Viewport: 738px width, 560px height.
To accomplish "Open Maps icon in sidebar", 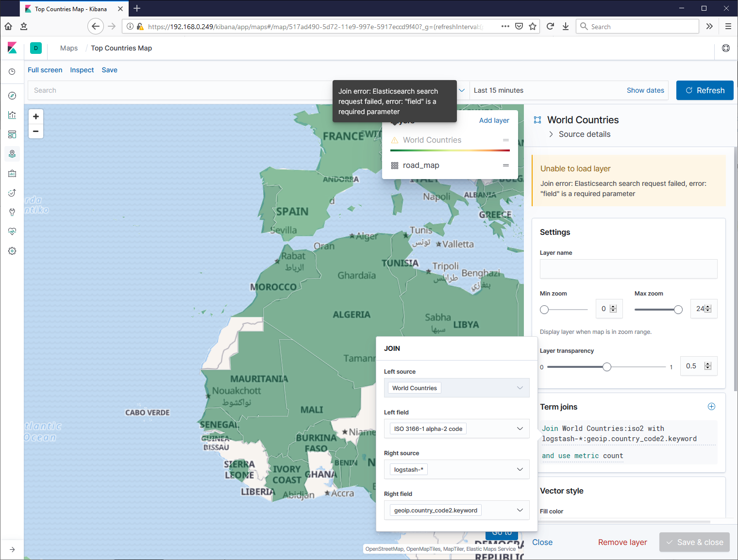I will point(12,154).
